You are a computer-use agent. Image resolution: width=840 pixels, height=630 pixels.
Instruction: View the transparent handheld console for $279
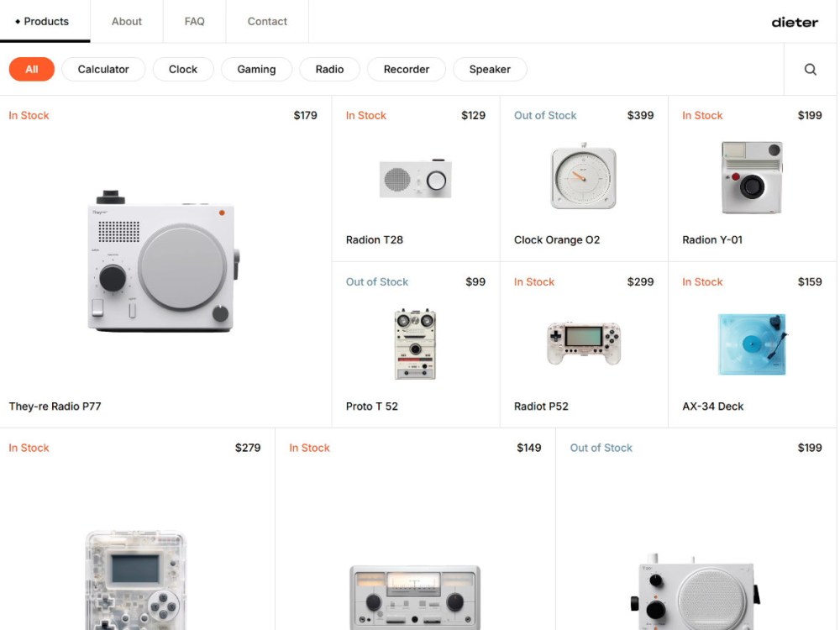[x=135, y=580]
